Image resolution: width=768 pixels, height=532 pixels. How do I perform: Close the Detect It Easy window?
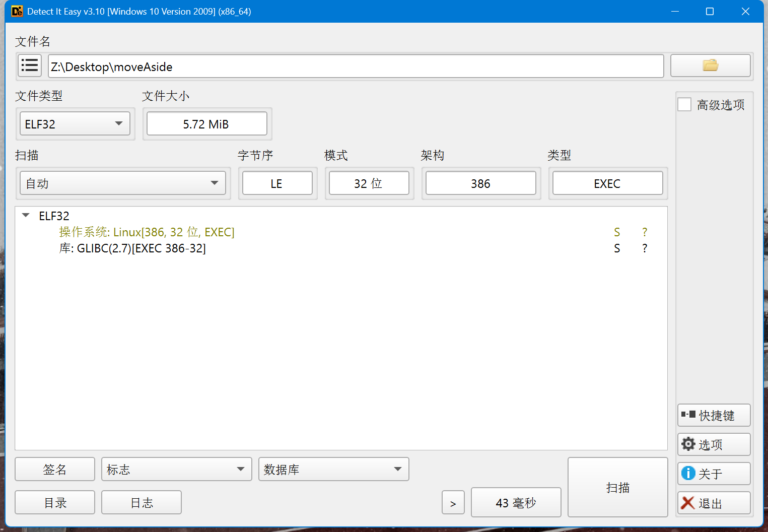745,11
